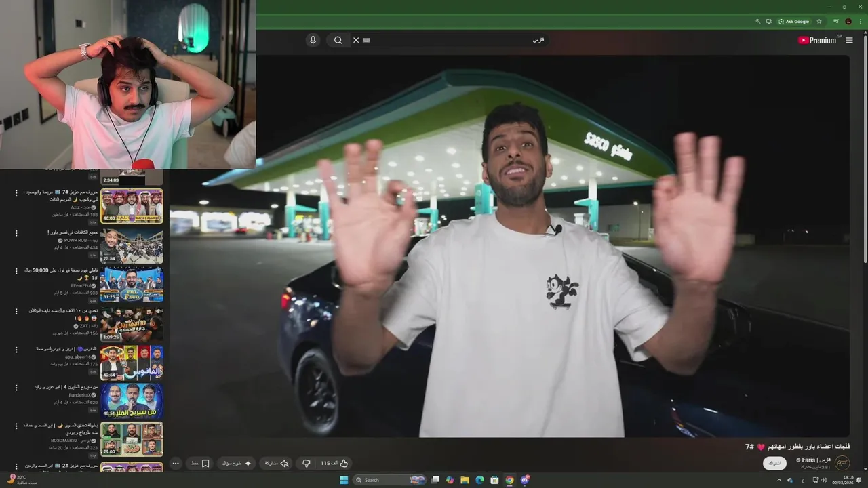Image resolution: width=868 pixels, height=488 pixels.
Task: Clear the YouTube search box text
Action: pyautogui.click(x=356, y=40)
